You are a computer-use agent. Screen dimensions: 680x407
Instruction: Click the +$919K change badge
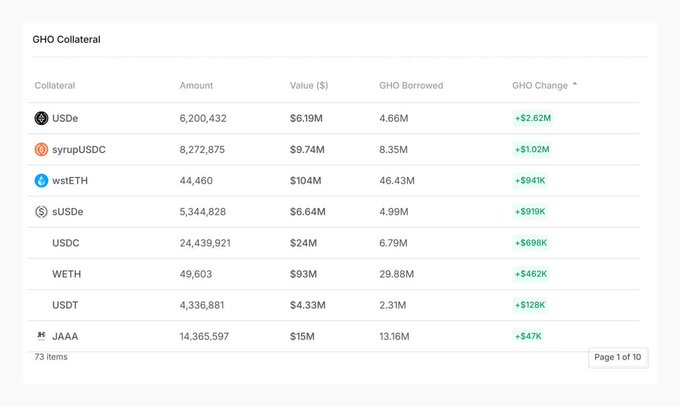pyautogui.click(x=530, y=212)
